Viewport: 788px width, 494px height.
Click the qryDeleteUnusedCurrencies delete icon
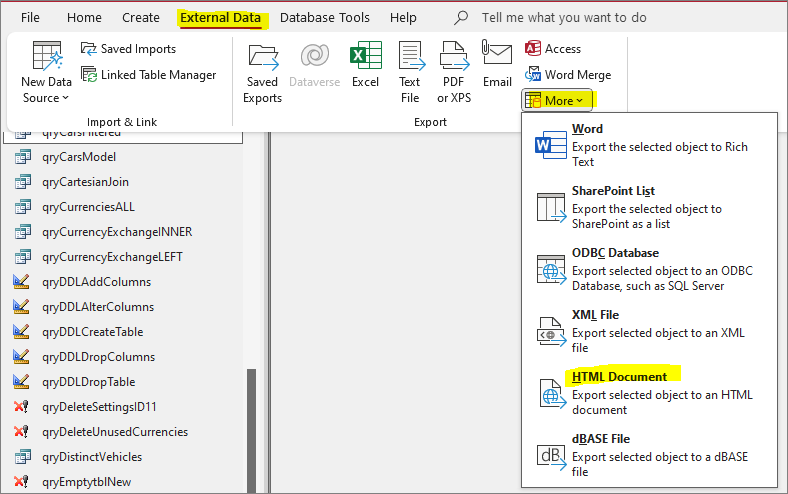point(22,432)
